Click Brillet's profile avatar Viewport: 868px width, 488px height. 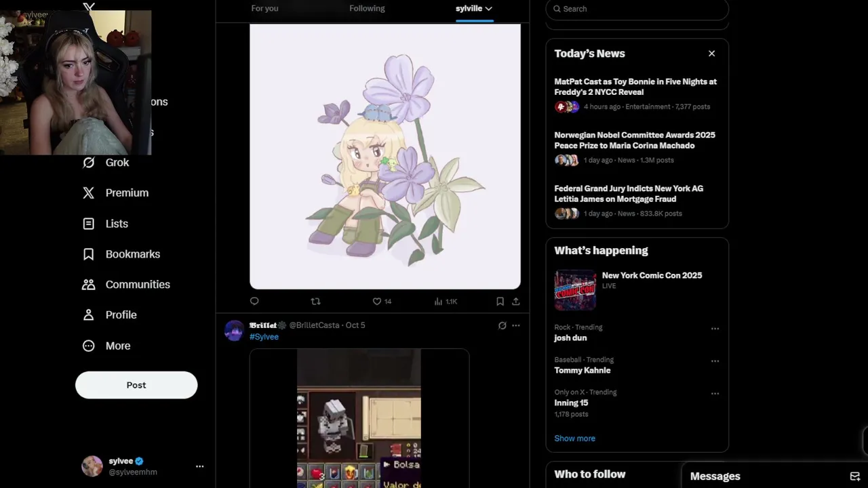tap(234, 331)
